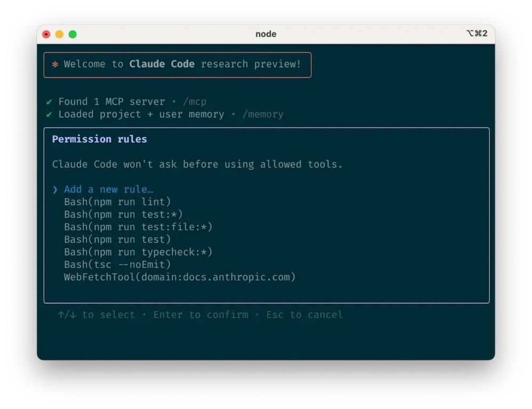Pick the WebFetchTool docs.anthropic.com rule
The height and width of the screenshot is (409, 532).
[180, 277]
